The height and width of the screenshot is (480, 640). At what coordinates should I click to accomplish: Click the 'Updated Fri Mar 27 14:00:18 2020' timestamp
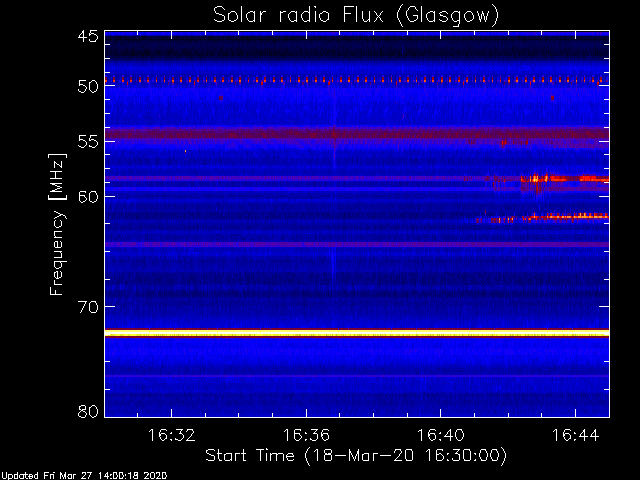coord(84,476)
